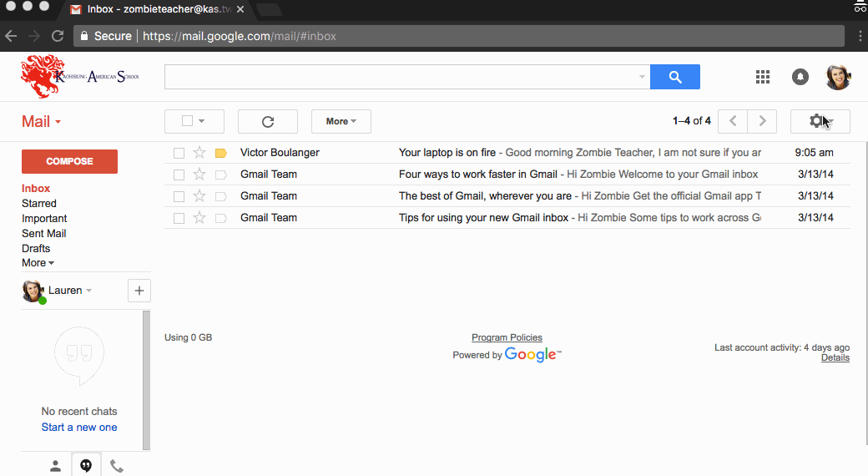Viewport: 868px width, 476px height.
Task: Click the browser back arrow
Action: coord(11,36)
